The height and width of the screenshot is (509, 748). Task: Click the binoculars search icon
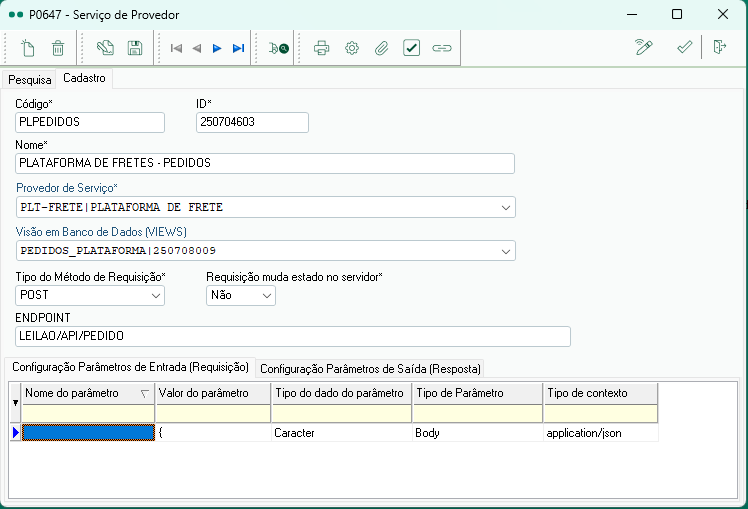click(x=279, y=48)
